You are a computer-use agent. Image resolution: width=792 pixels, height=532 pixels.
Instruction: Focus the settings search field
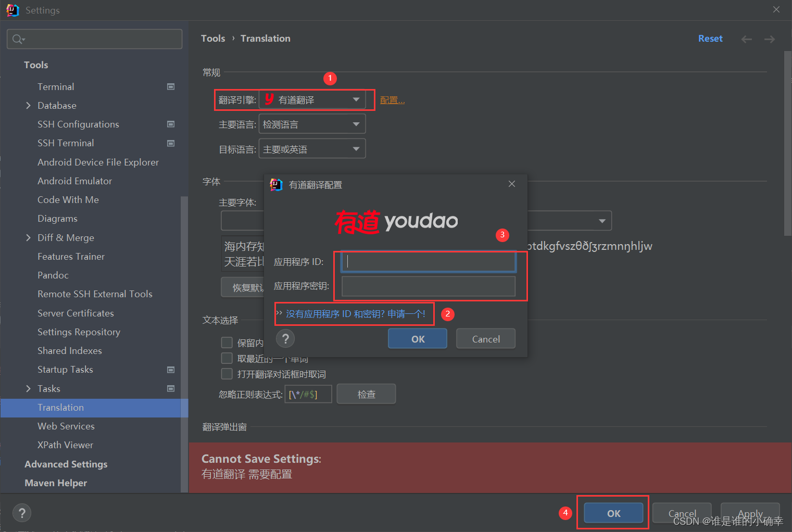(95, 39)
